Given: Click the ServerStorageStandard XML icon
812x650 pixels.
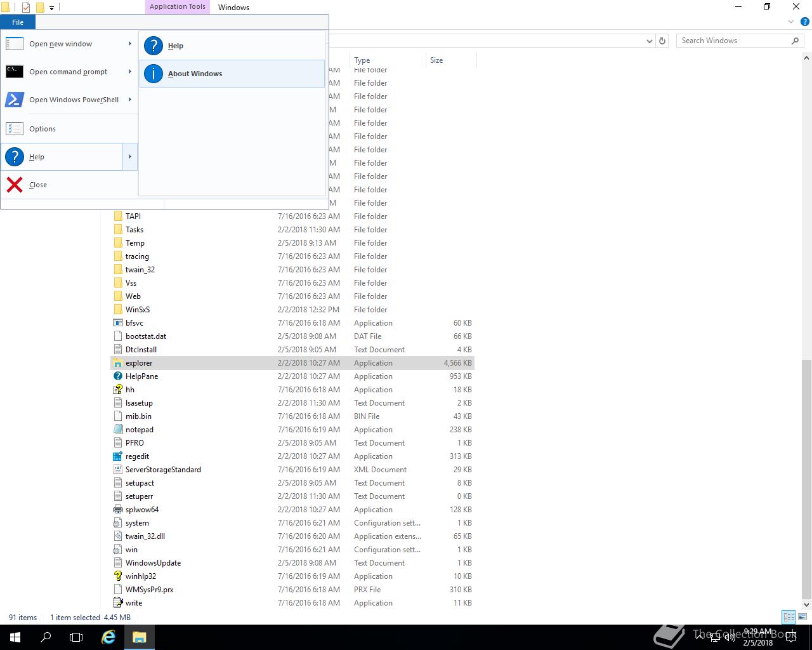Looking at the screenshot, I should point(117,470).
